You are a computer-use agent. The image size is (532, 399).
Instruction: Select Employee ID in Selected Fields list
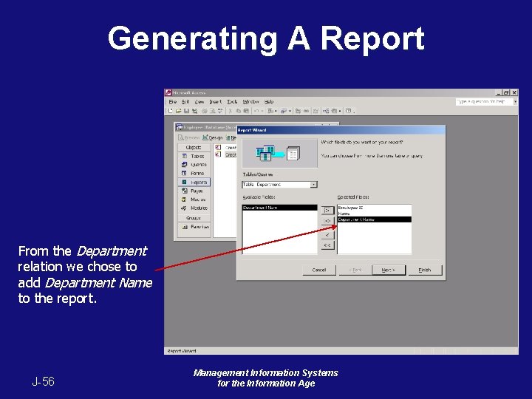tap(374, 208)
